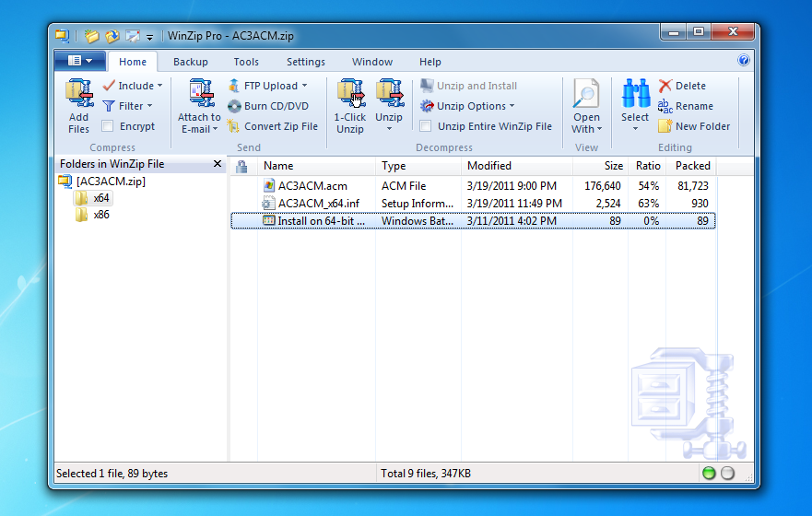The height and width of the screenshot is (516, 812).
Task: Click the AC3ACM.acm file icon
Action: [x=269, y=185]
